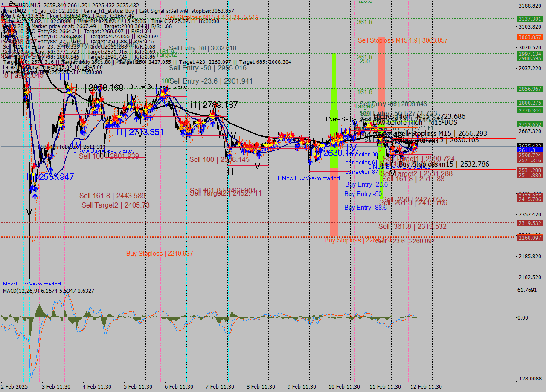Select the 0 New Buy Wave started text
The width and height of the screenshot is (546, 392).
coord(308,178)
